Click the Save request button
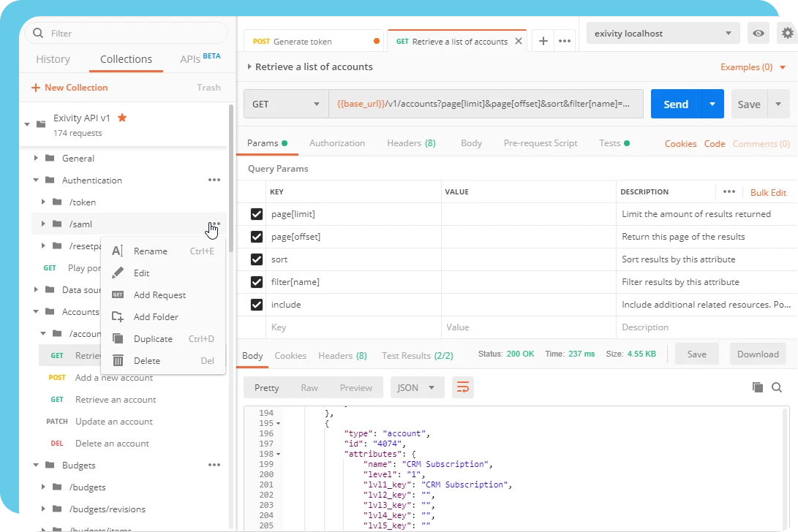Screen dimensions: 798x532 749,104
